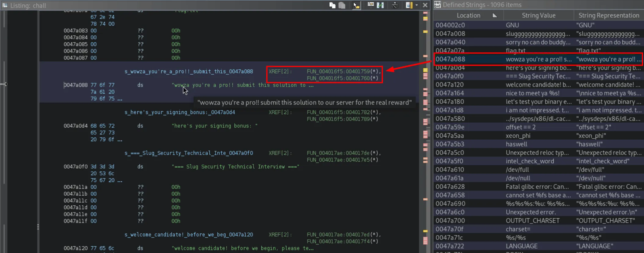644x253 pixels.
Task: Click the camera snapshot icon
Action: pos(395,5)
